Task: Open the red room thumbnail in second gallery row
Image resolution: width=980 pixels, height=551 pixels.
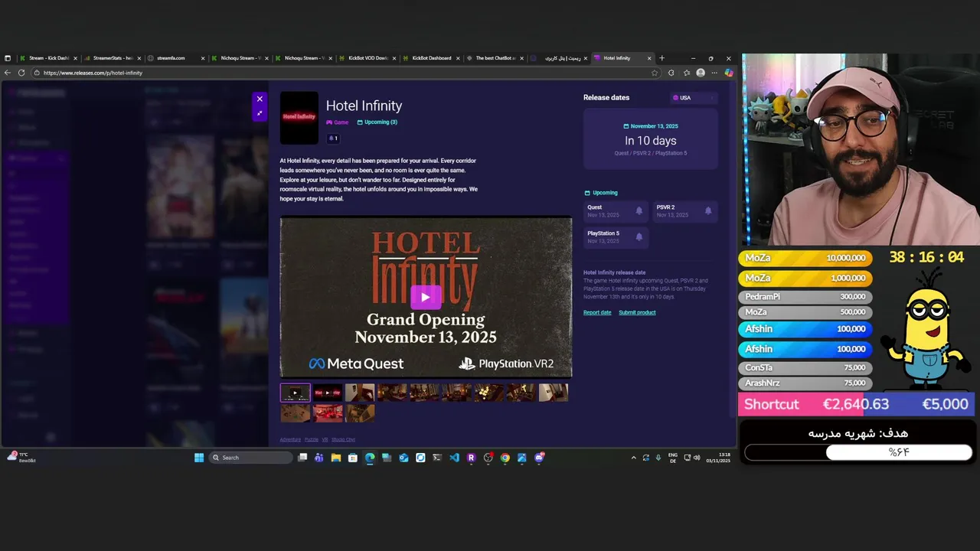Action: (328, 413)
